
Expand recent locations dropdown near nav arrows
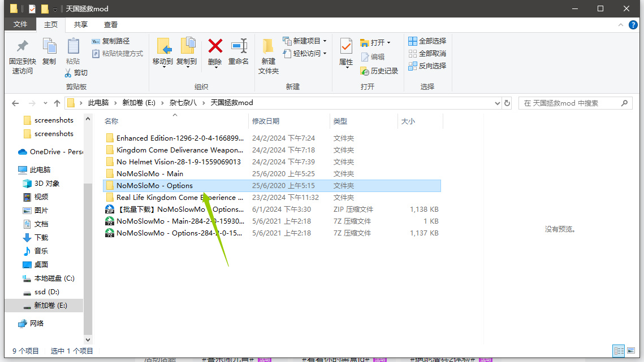(45, 103)
